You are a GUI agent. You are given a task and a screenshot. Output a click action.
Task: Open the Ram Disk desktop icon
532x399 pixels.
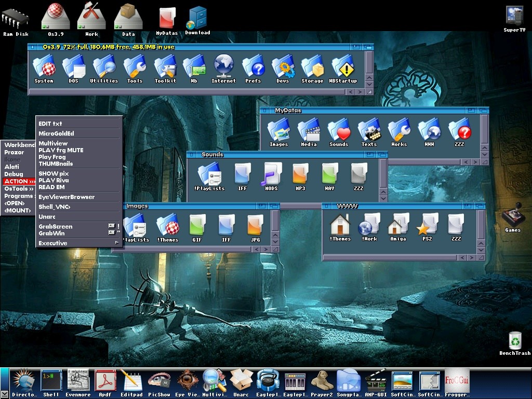16,21
